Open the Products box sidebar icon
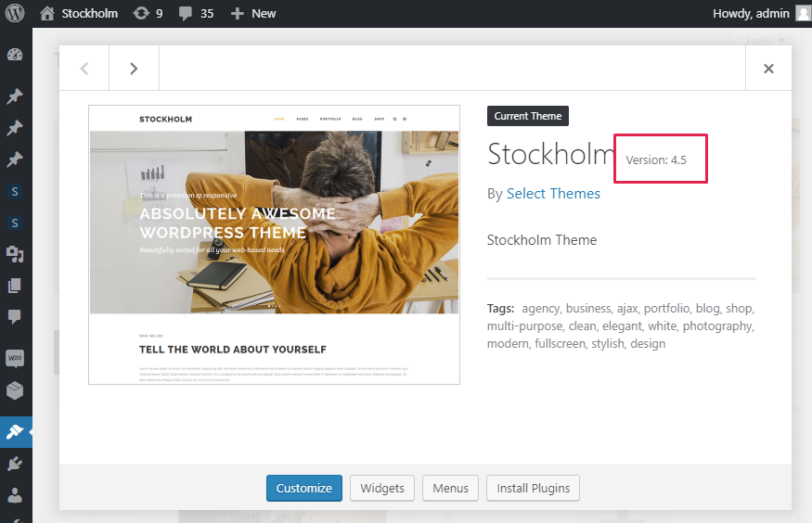Screen dimensions: 812x523 tap(15, 390)
